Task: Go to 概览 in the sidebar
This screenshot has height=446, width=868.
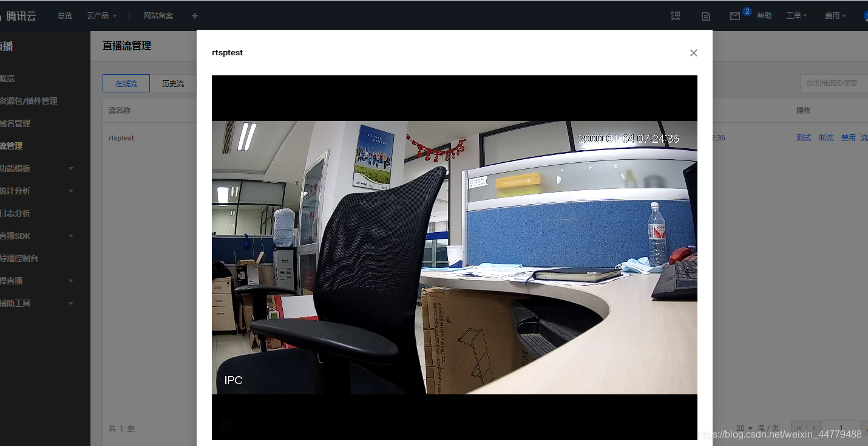Action: click(7, 78)
